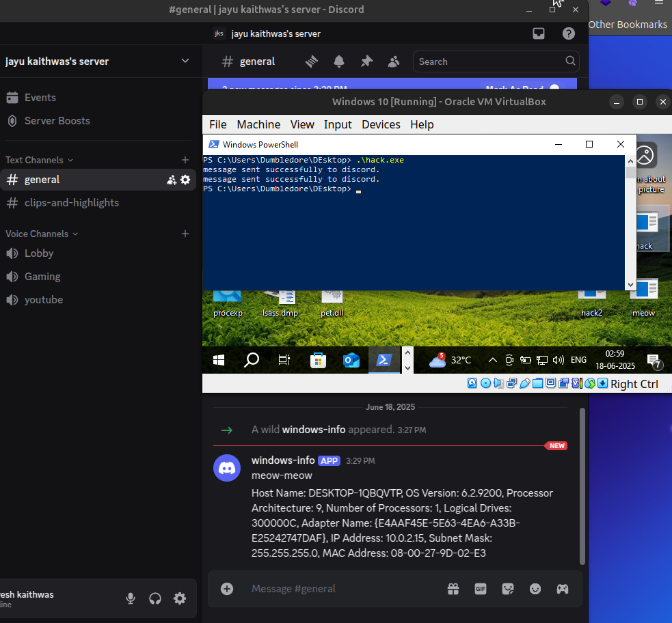Open the emoji picker smiley
The width and height of the screenshot is (672, 623).
tap(535, 589)
